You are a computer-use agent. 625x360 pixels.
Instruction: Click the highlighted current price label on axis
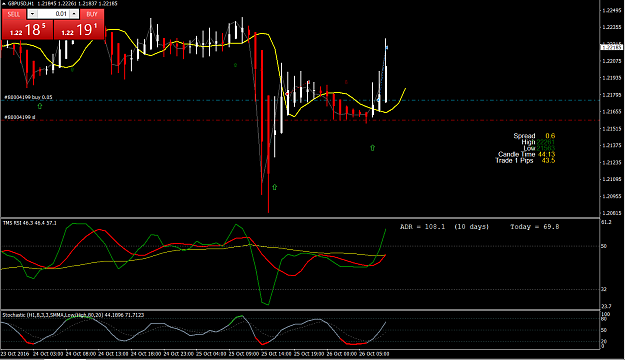(611, 47)
